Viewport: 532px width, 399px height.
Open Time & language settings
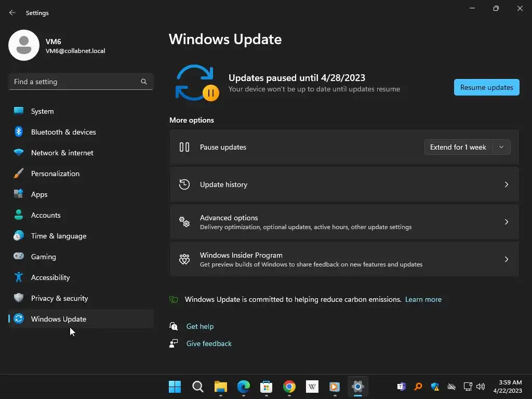click(x=81, y=236)
